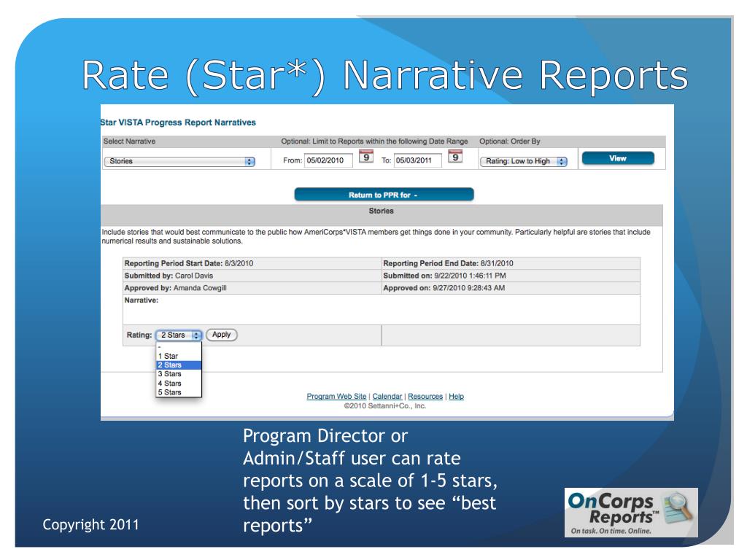The image size is (747, 560).
Task: Click the To date field 05/03/2011
Action: click(x=417, y=160)
